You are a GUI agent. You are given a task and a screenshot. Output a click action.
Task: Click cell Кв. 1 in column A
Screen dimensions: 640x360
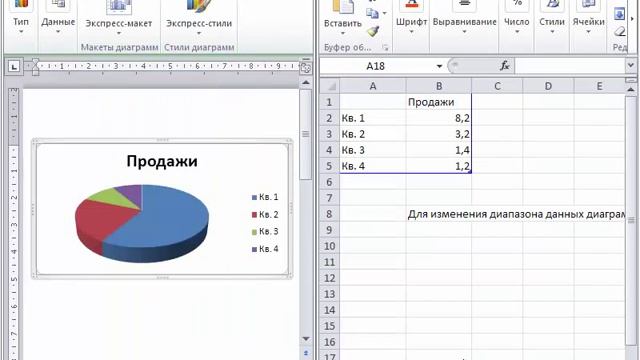(373, 118)
